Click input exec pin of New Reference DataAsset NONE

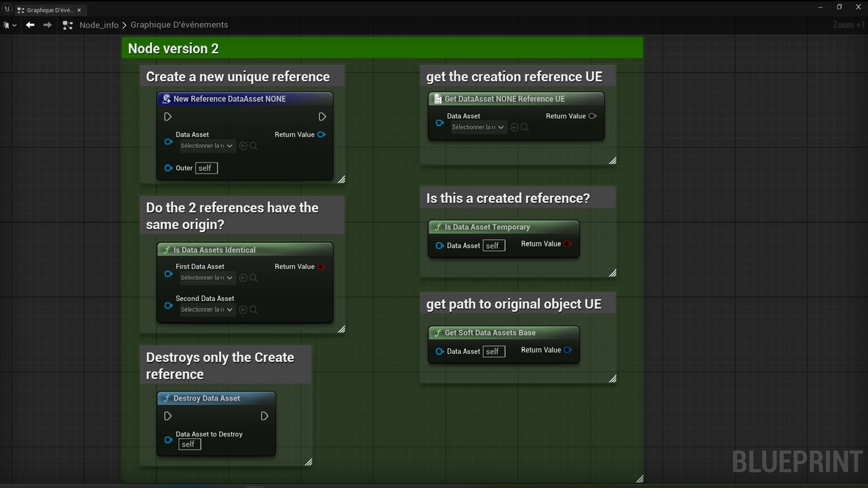point(167,117)
